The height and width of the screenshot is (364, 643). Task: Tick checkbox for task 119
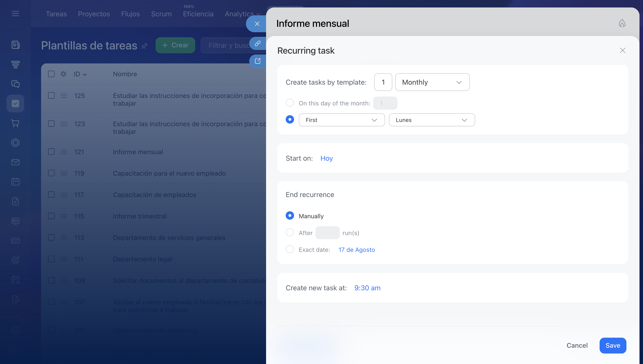click(x=51, y=173)
